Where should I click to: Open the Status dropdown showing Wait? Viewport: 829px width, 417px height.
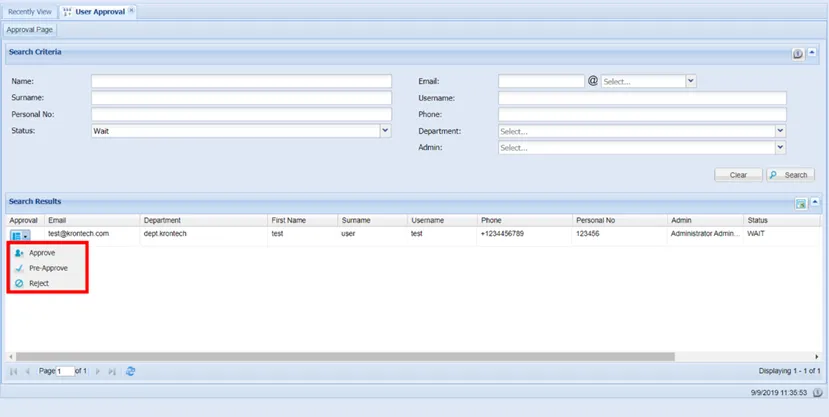pyautogui.click(x=385, y=131)
